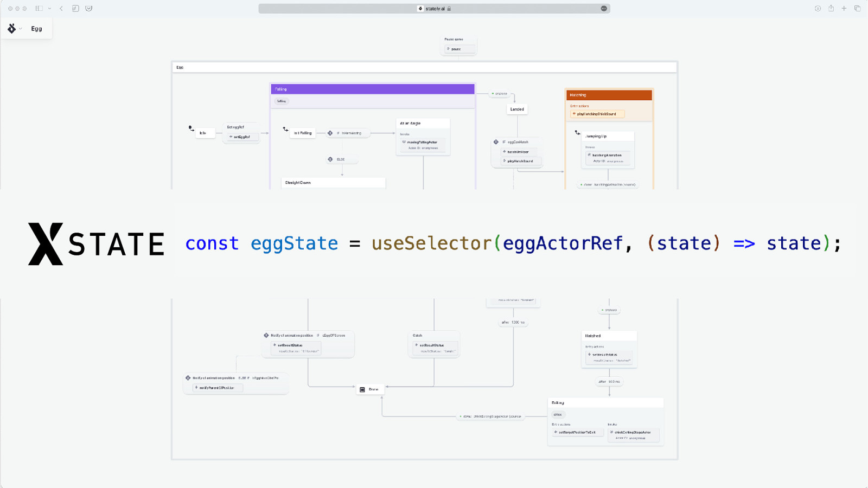Click the lock icon in the address bar
The width and height of the screenshot is (868, 488).
(x=449, y=9)
